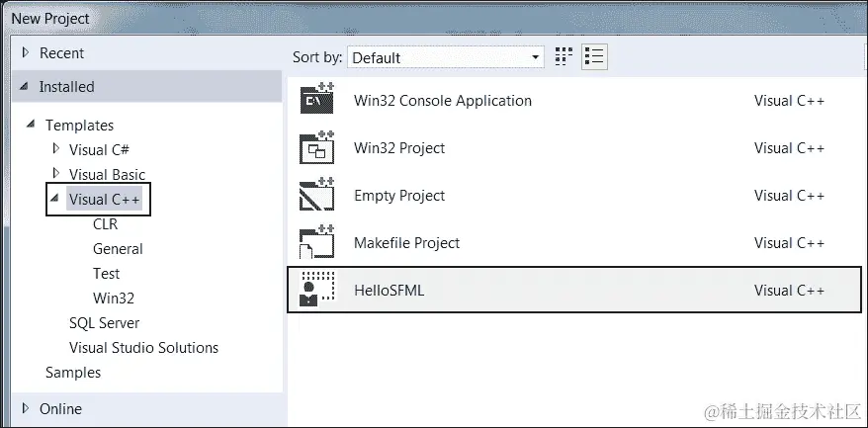Click the Makefile Project template icon
This screenshot has width=868, height=428.
click(317, 242)
